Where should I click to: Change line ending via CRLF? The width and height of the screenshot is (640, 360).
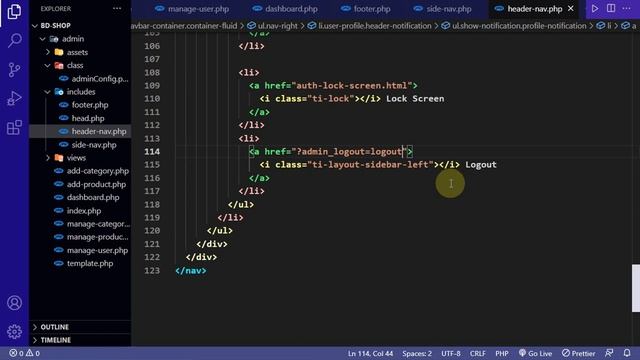[x=478, y=353]
